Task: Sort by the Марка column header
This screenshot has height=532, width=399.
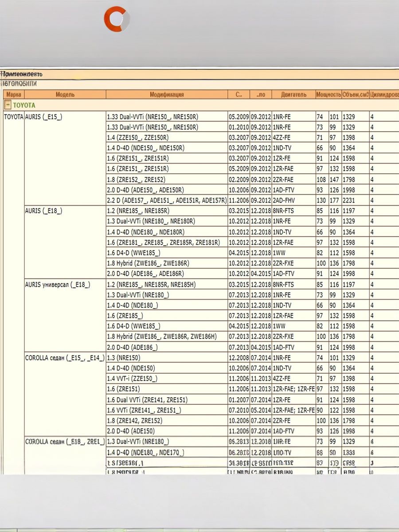Action: pyautogui.click(x=13, y=94)
